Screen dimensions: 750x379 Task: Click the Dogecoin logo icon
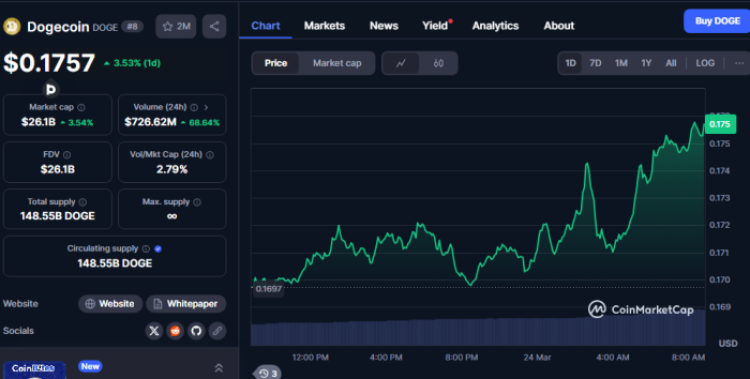tap(12, 26)
